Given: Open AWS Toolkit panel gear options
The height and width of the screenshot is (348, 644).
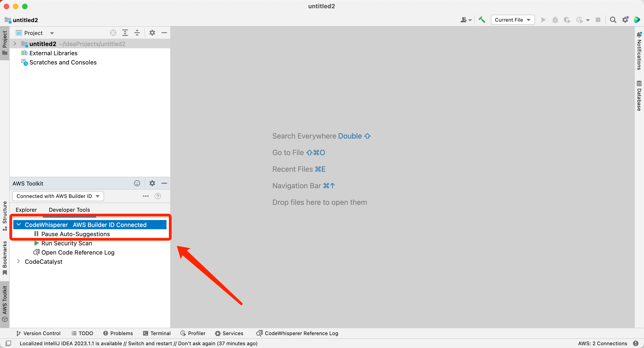Looking at the screenshot, I should [152, 183].
